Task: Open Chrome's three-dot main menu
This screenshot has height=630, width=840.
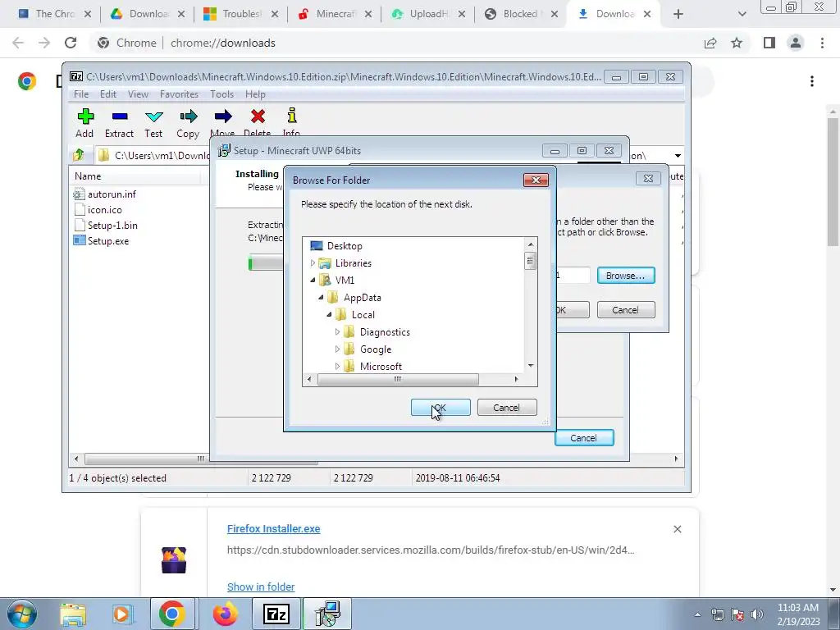Action: [822, 43]
